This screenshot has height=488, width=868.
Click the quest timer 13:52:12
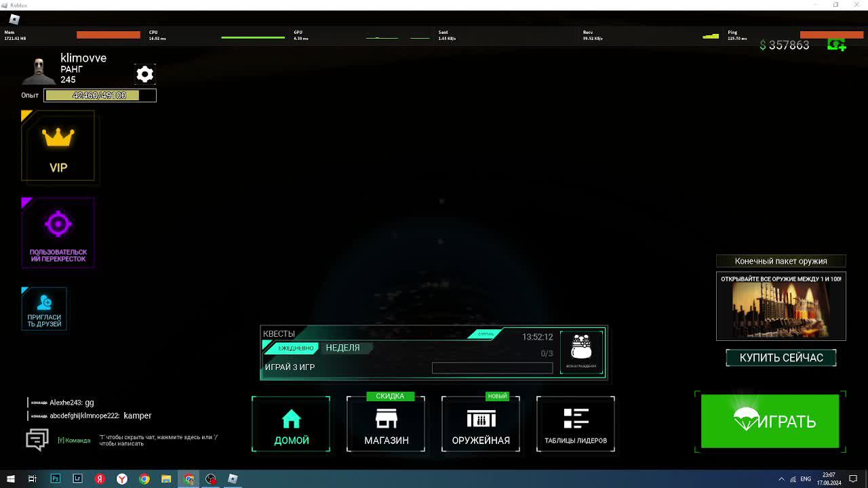pos(537,337)
